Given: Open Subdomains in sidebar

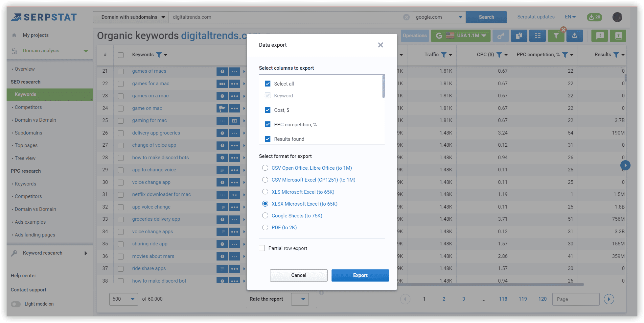Looking at the screenshot, I should 29,133.
